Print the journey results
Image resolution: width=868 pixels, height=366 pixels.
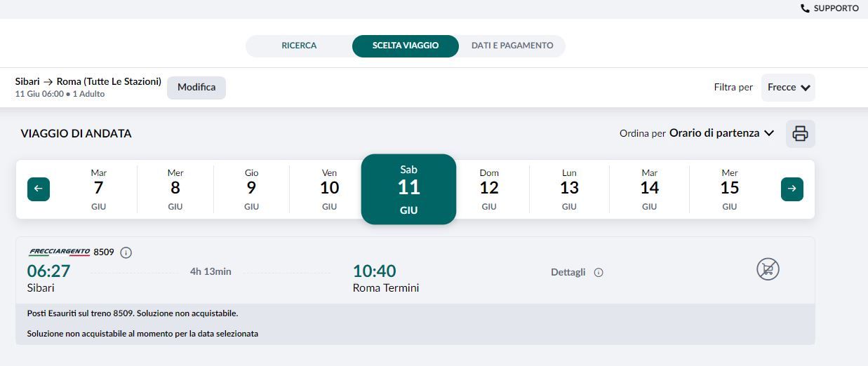(x=800, y=133)
